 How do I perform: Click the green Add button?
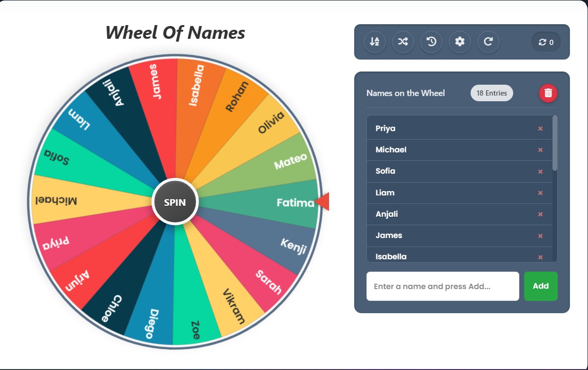point(540,286)
